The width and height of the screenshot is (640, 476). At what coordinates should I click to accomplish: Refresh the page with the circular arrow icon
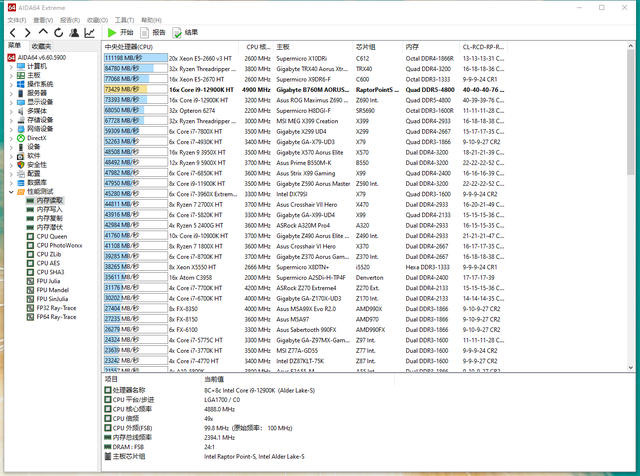[59, 33]
